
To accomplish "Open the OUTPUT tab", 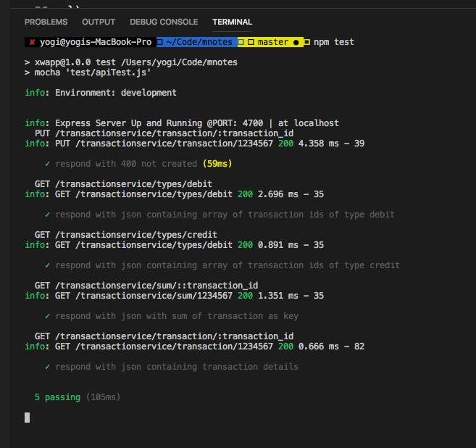I will (x=99, y=22).
